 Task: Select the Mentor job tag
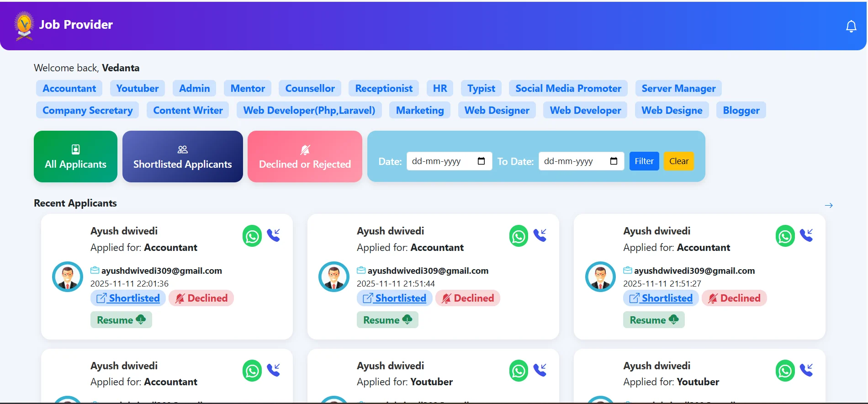(x=248, y=88)
